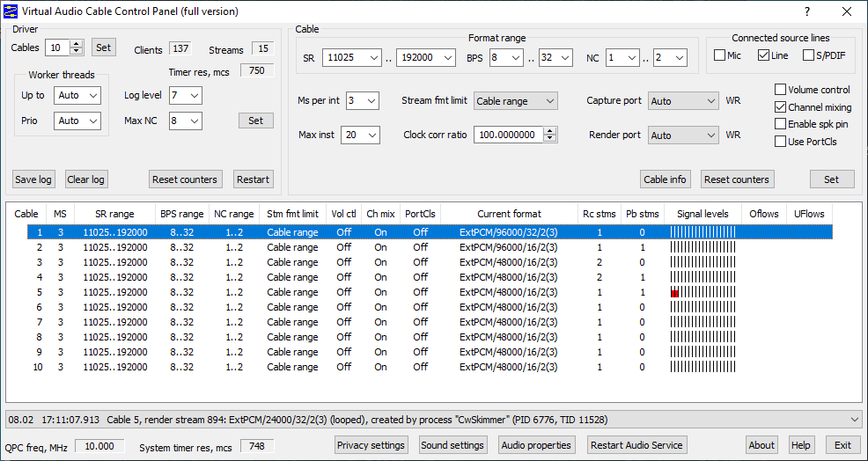Click the Clock corr ratio spinner arrows
Viewport: 868px width, 461px height.
549,135
